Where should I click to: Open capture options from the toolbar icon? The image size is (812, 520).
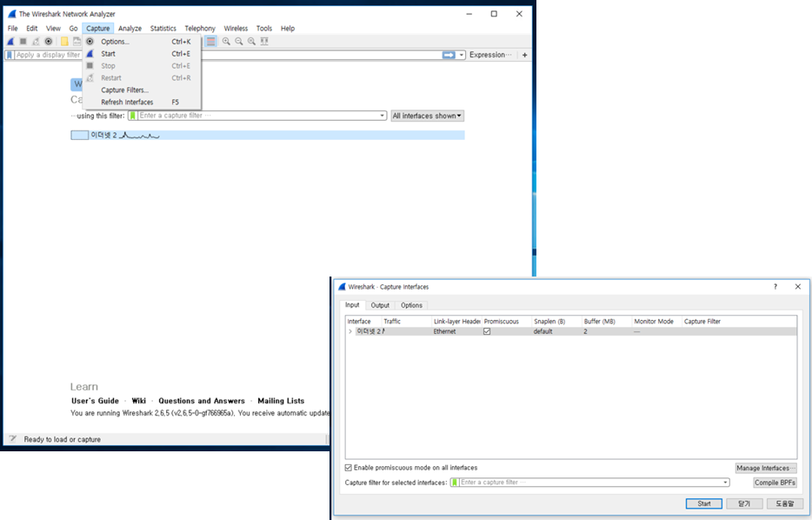pyautogui.click(x=49, y=42)
